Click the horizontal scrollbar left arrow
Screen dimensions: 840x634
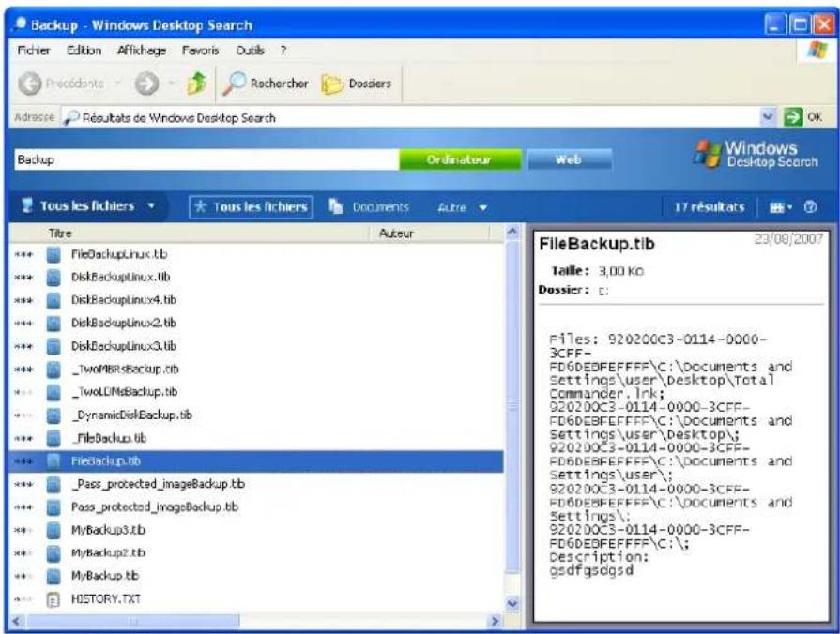(16, 621)
